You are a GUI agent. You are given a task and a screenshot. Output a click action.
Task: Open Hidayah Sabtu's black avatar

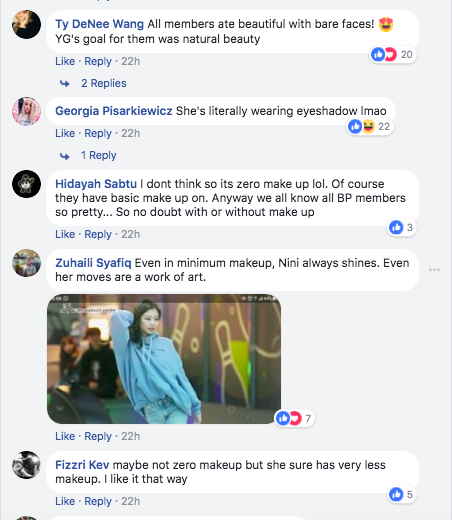[26, 184]
